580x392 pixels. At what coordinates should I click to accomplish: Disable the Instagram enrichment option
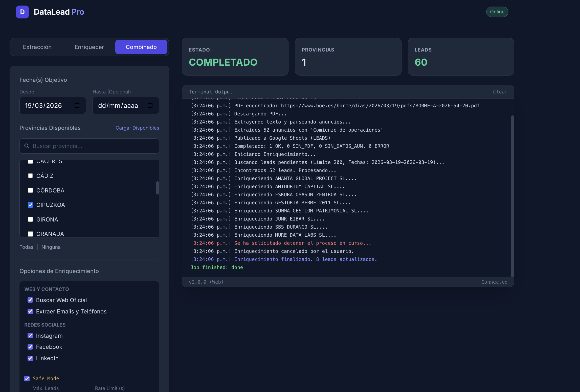(30, 336)
